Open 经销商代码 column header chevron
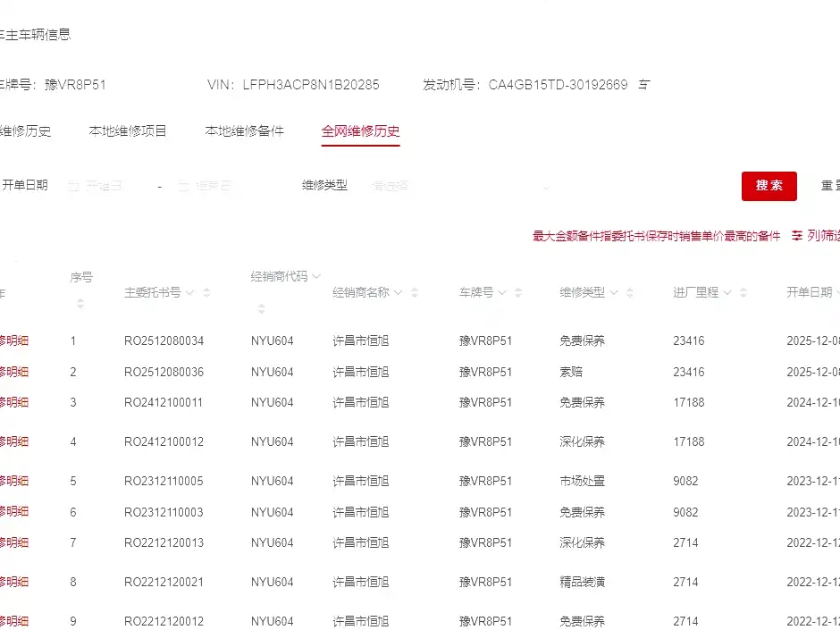This screenshot has width=840, height=630. pos(316,277)
